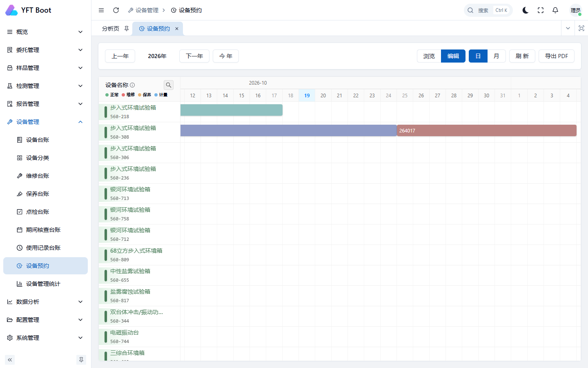588x368 pixels.
Task: Click the info icon beside 设备名称
Action: 132,85
